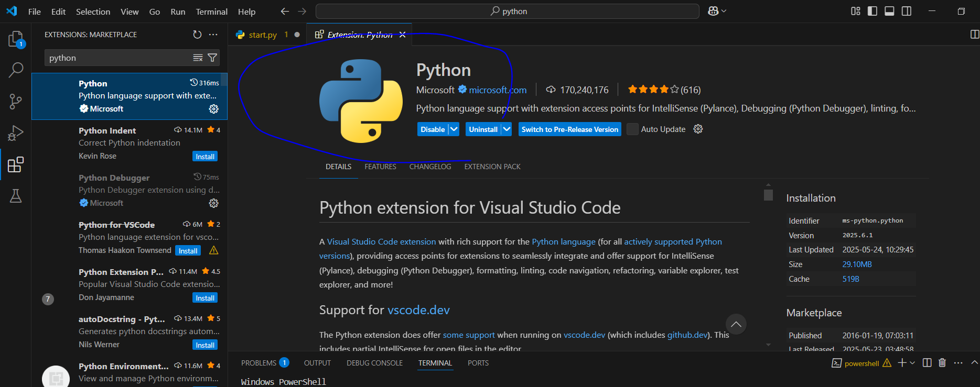Click the extension settings gear beside Auto Update
Screen dimensions: 980x387
coord(698,129)
